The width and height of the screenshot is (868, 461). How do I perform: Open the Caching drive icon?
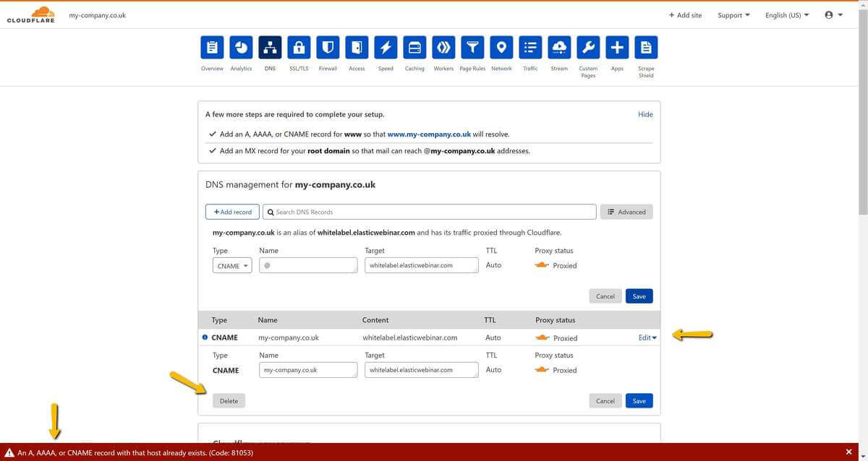414,48
